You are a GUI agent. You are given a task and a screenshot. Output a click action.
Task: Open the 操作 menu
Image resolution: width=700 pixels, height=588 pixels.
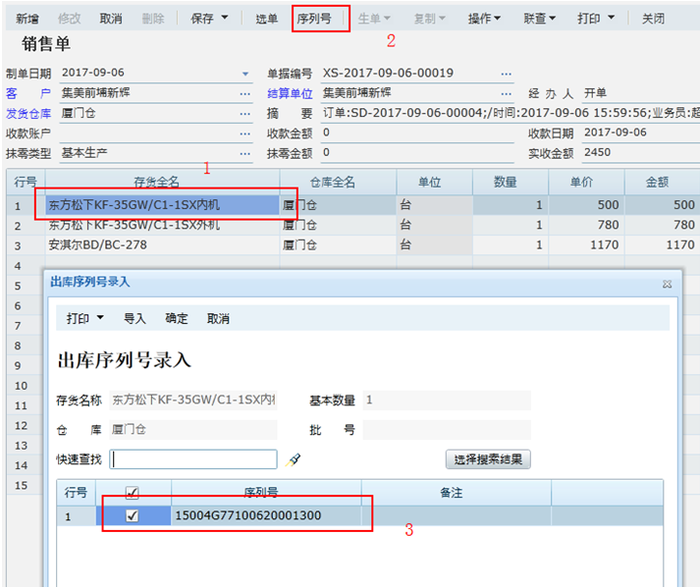484,19
